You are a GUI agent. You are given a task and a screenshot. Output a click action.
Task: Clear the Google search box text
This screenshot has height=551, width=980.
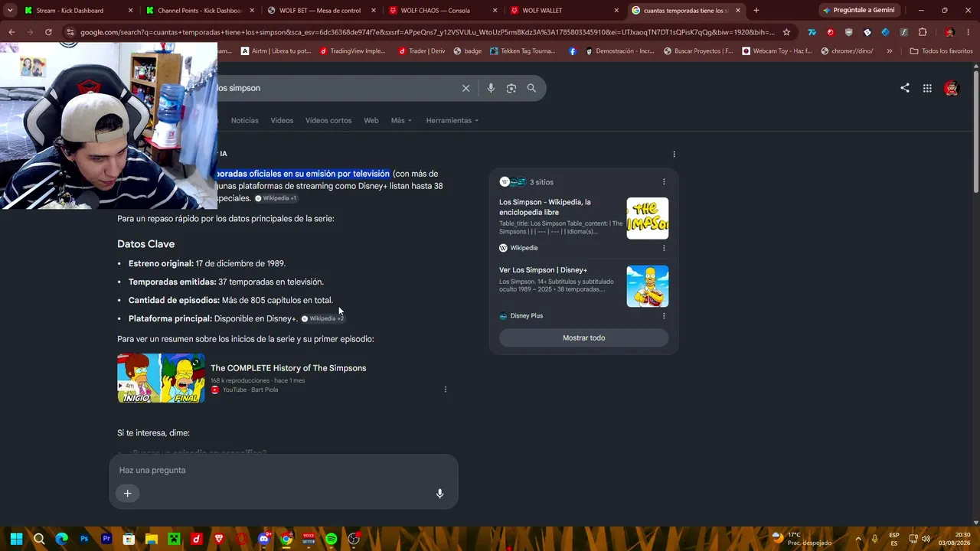pyautogui.click(x=465, y=88)
